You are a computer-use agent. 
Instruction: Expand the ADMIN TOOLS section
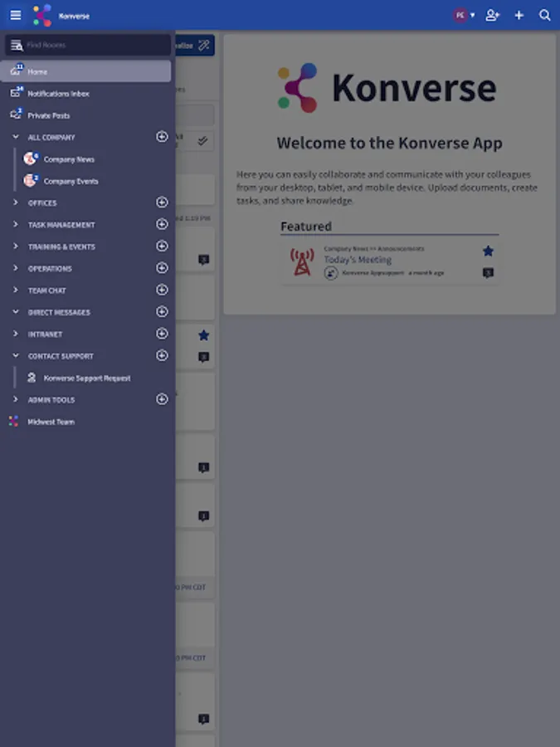coord(16,399)
